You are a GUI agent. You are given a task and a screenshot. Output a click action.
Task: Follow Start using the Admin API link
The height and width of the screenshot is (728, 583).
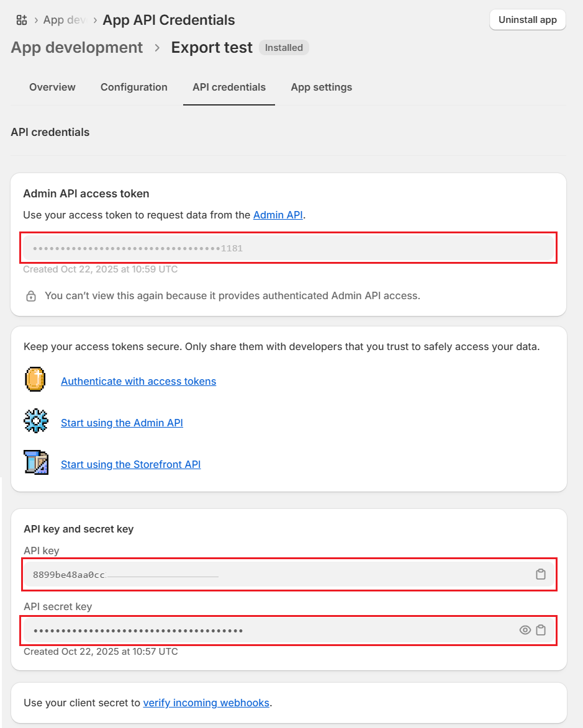(x=122, y=423)
